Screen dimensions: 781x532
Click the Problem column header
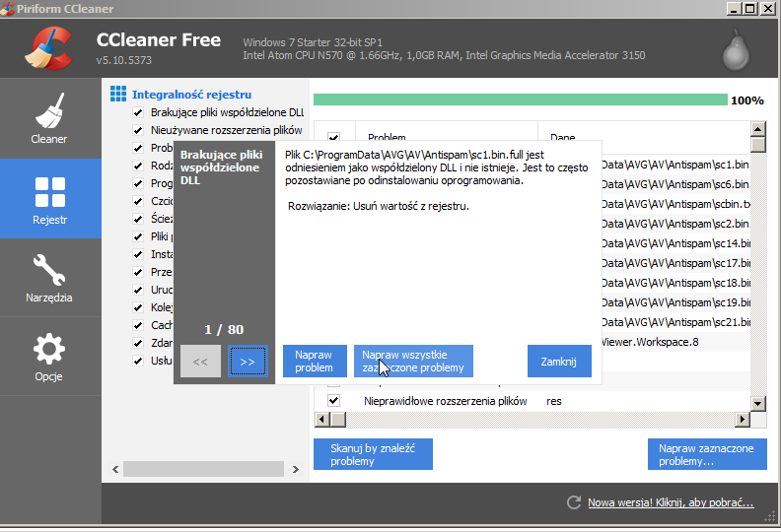[387, 138]
